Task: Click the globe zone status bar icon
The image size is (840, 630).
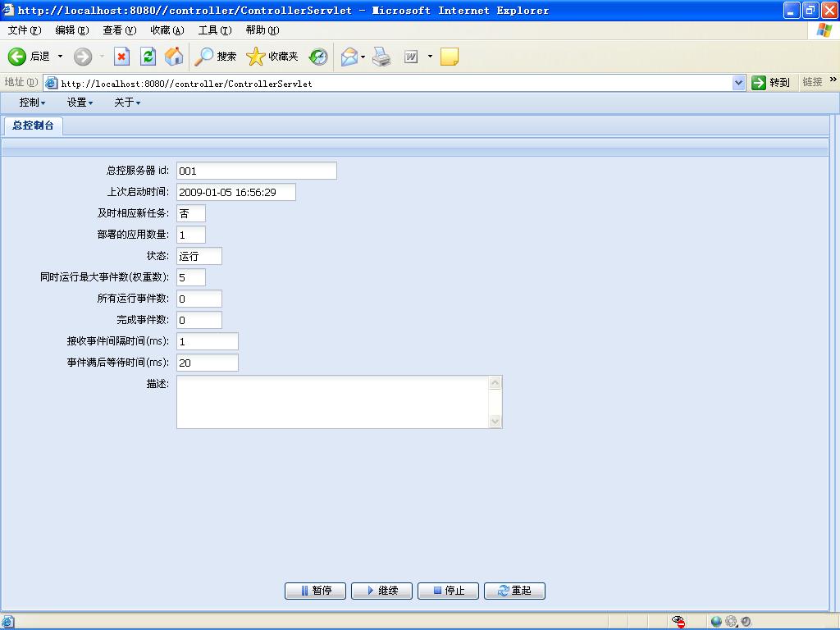Action: [x=715, y=622]
